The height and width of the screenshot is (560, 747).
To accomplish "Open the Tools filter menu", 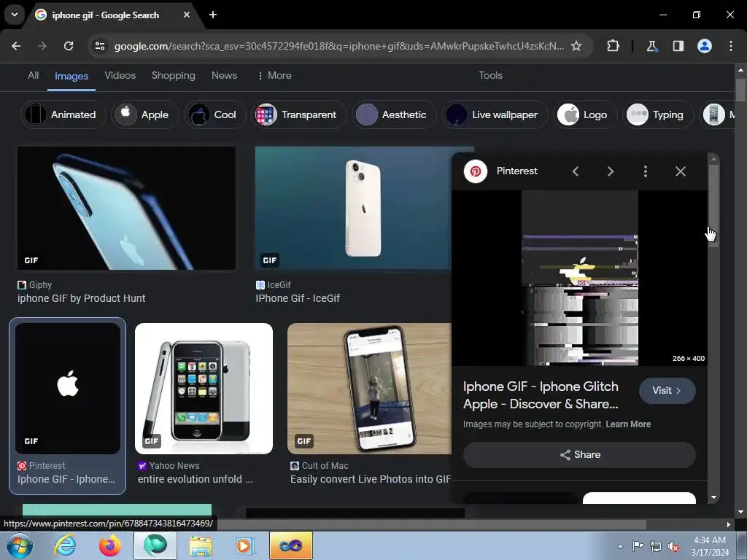I will [x=491, y=75].
